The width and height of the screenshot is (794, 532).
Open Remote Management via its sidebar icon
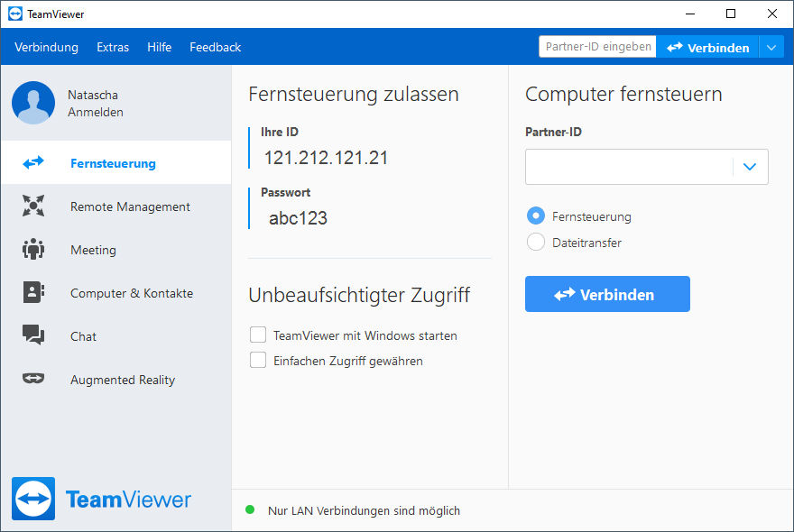pyautogui.click(x=33, y=206)
